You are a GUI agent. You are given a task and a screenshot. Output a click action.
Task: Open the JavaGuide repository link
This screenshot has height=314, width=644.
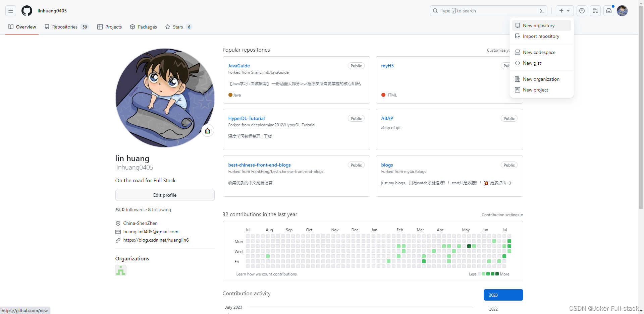click(x=239, y=66)
